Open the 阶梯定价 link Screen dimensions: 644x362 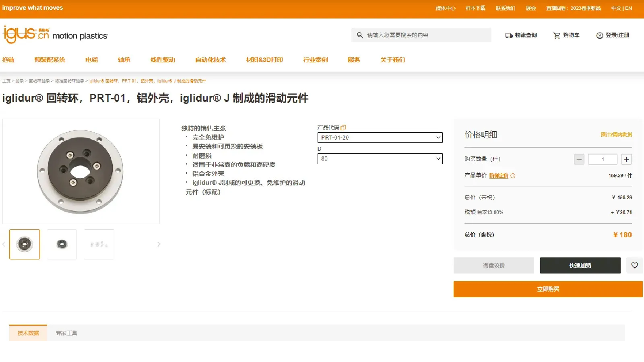tap(499, 176)
